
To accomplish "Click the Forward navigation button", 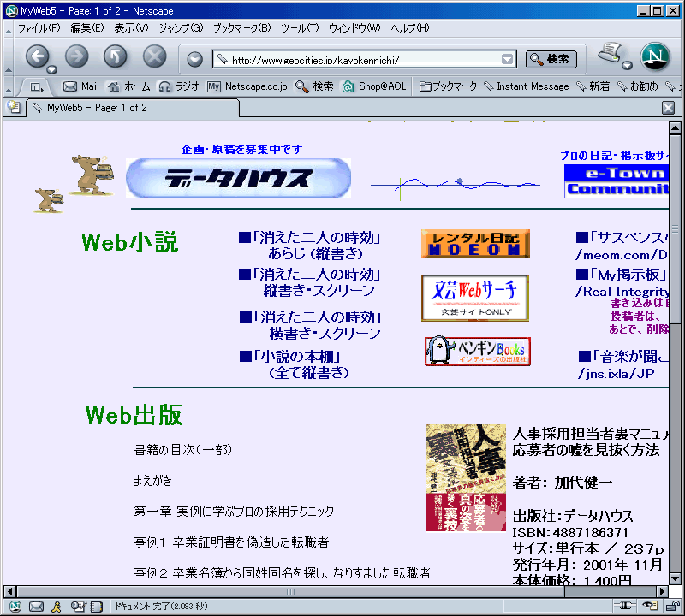I will coord(76,56).
